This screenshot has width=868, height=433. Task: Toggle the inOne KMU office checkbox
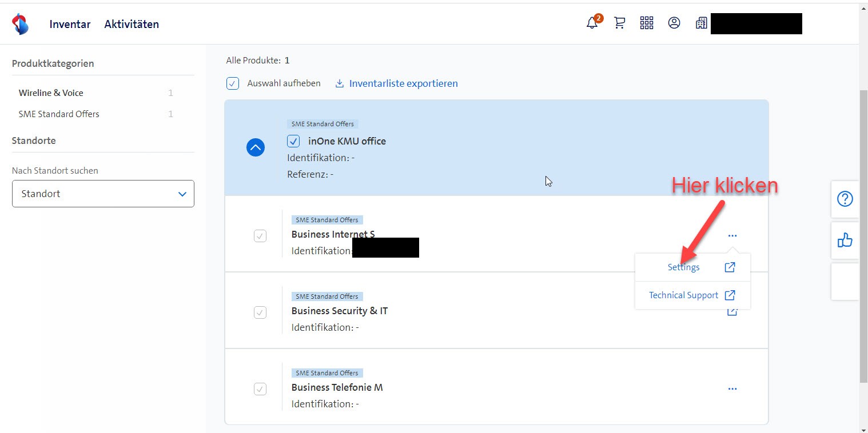coord(293,141)
